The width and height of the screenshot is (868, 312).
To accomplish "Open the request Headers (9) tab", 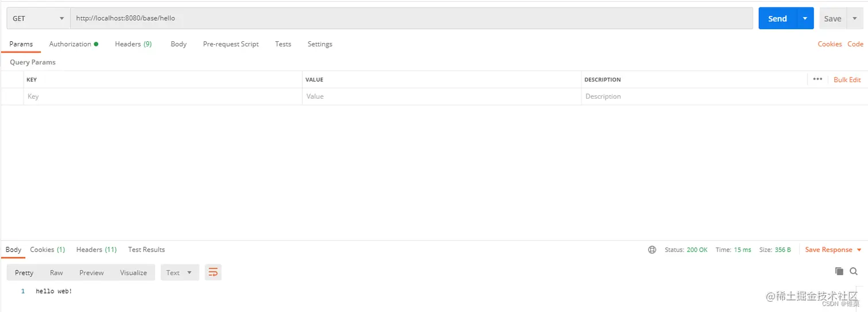I will 133,44.
